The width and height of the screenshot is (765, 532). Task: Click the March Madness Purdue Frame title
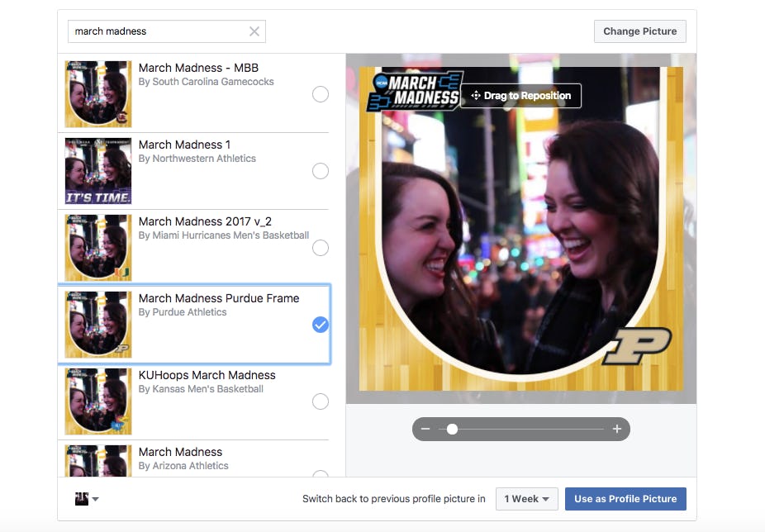tap(219, 298)
